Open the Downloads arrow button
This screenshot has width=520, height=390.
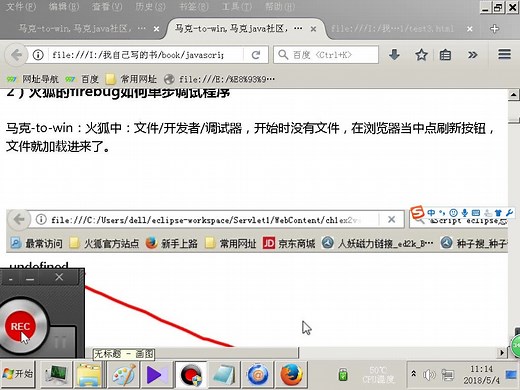point(394,55)
